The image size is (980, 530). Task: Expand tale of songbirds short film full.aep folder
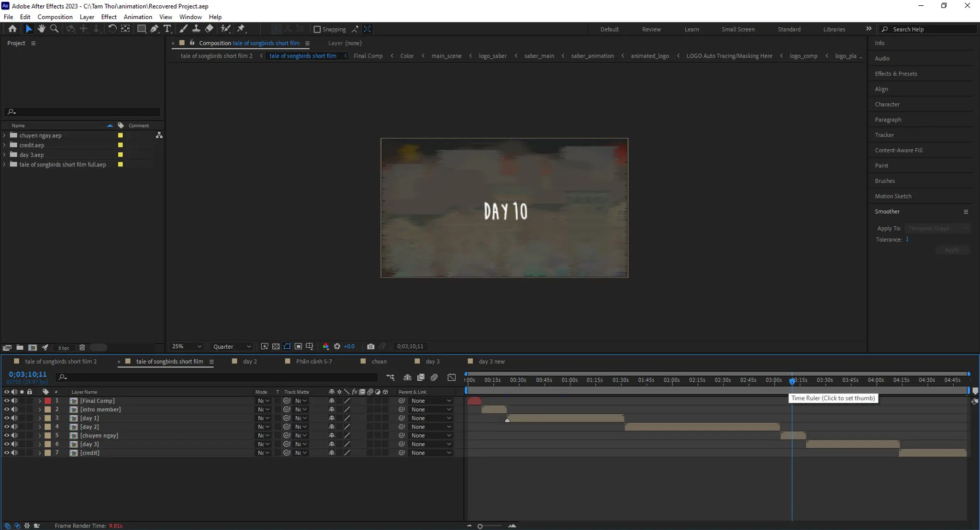(x=4, y=164)
